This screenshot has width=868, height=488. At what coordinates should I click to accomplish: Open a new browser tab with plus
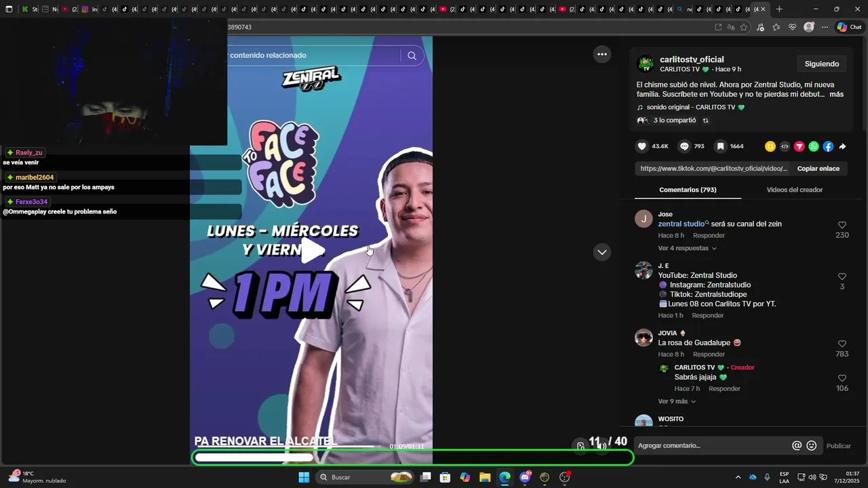click(779, 9)
